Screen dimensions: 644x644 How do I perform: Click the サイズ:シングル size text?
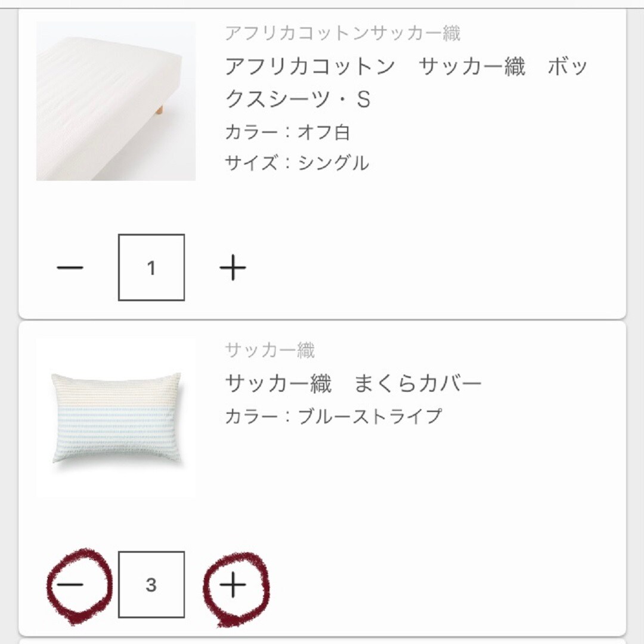tap(296, 162)
